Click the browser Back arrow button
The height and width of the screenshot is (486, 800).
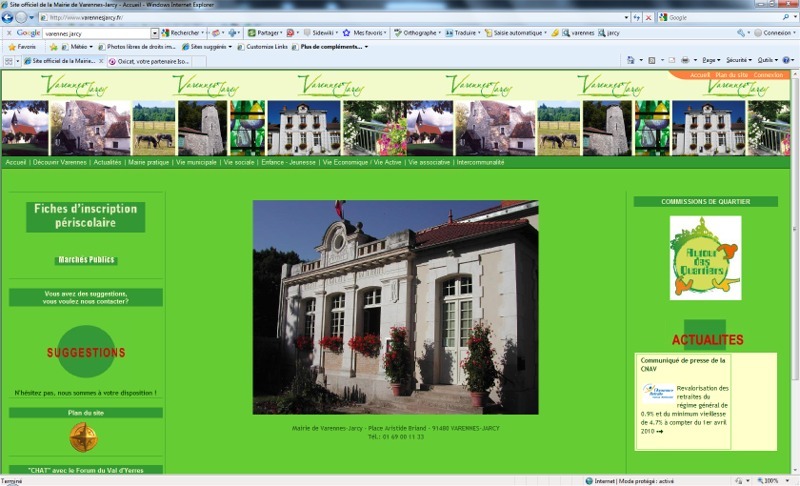point(7,17)
